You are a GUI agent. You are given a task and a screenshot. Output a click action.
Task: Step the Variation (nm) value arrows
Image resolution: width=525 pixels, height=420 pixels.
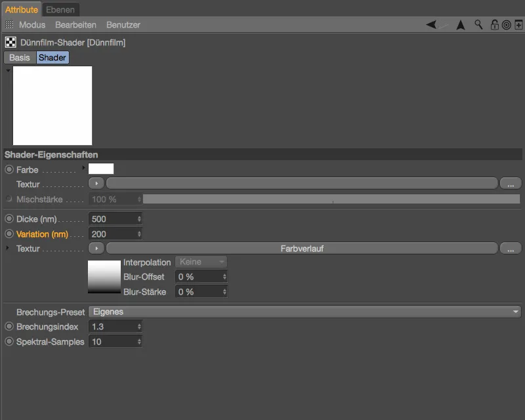tap(139, 234)
